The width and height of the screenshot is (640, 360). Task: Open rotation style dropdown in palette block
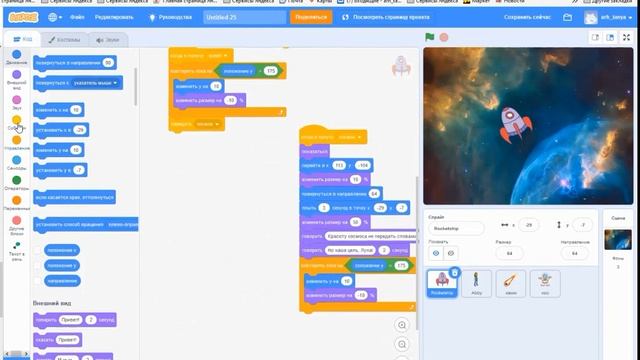[x=122, y=224]
